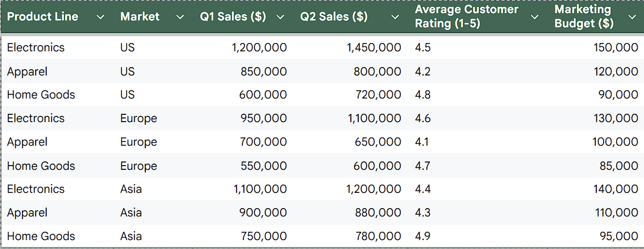
Task: Click the Q1 sales cell showing 550,000
Action: (x=263, y=166)
